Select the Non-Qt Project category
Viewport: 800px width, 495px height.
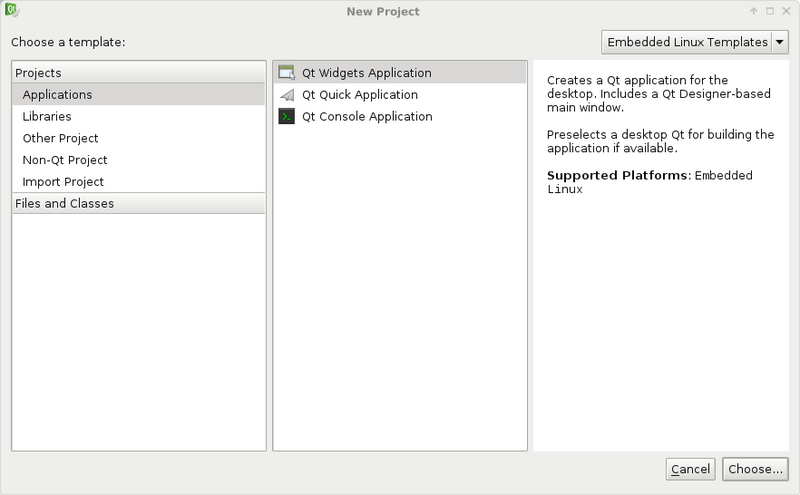pyautogui.click(x=138, y=160)
